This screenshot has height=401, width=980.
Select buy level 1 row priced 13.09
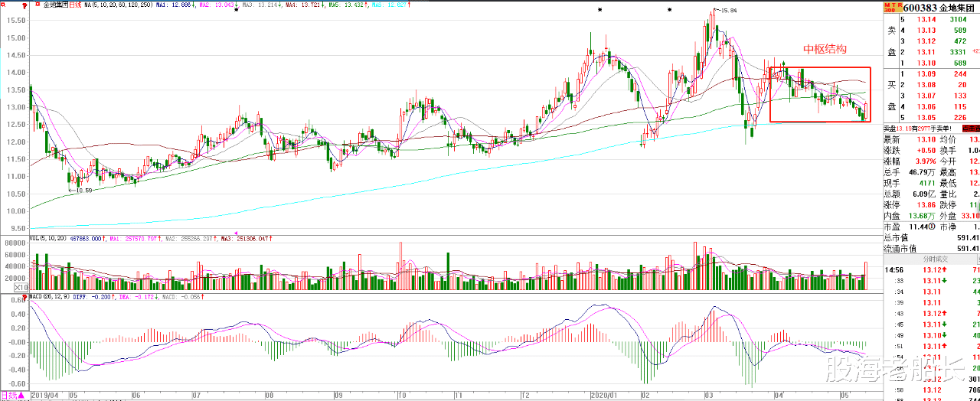tap(939, 73)
